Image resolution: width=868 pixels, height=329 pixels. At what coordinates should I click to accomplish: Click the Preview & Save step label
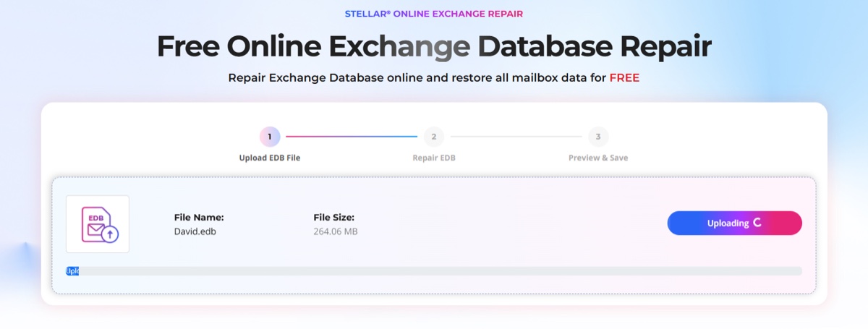tap(598, 158)
